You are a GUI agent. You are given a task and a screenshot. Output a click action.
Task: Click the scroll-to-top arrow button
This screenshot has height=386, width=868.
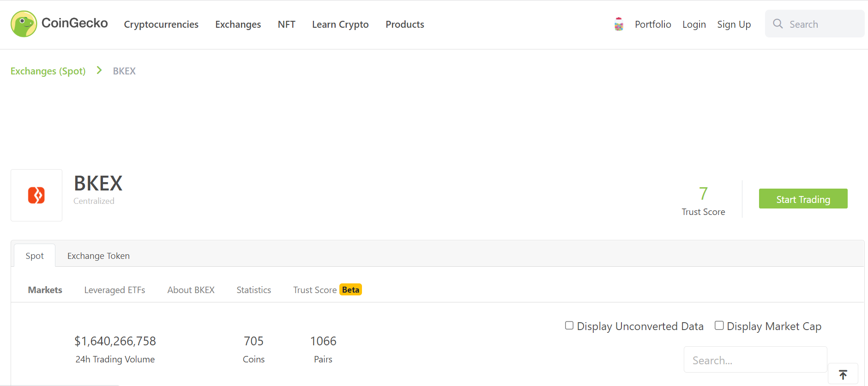(843, 374)
